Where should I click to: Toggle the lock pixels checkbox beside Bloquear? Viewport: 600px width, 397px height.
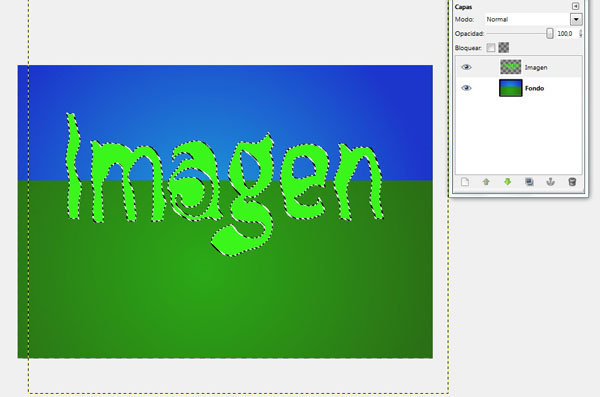click(x=491, y=47)
